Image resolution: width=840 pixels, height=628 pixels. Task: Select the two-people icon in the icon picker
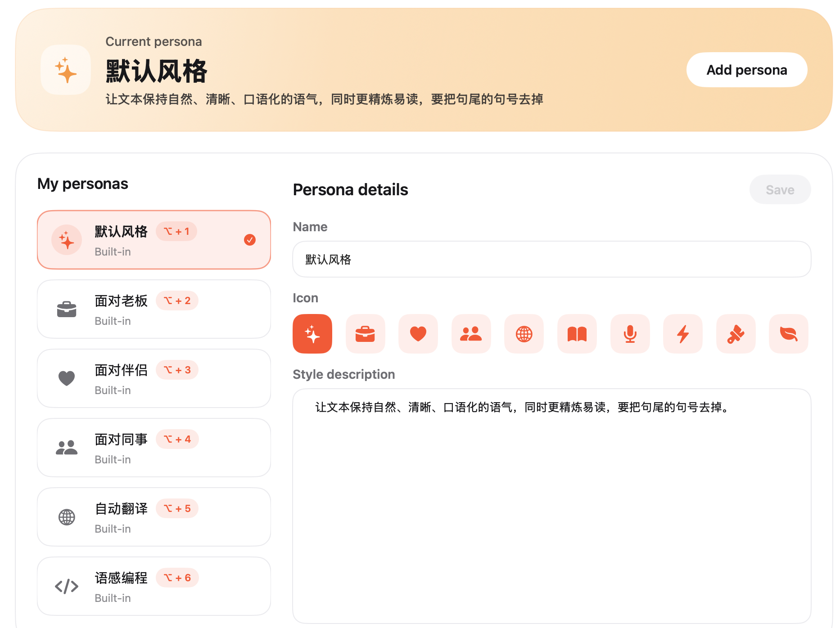pyautogui.click(x=471, y=334)
